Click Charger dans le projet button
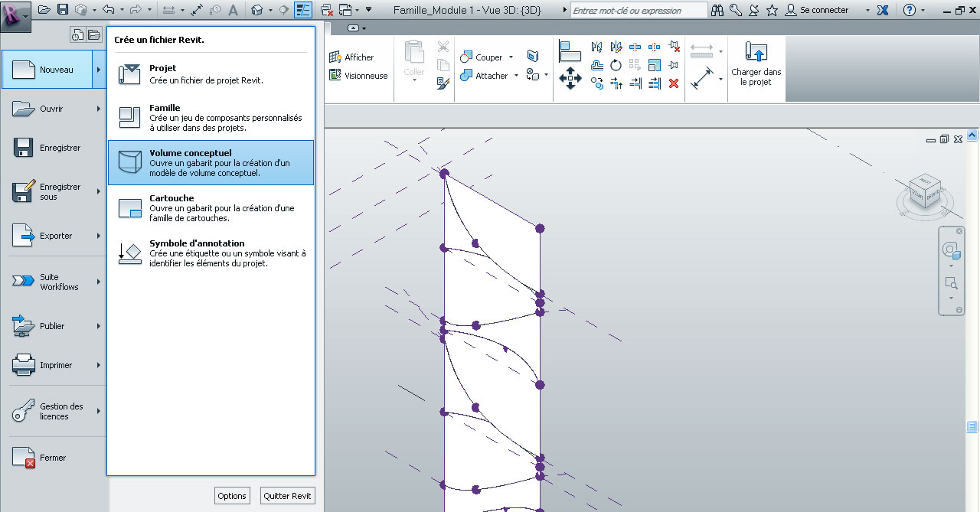980x512 pixels. tap(756, 65)
